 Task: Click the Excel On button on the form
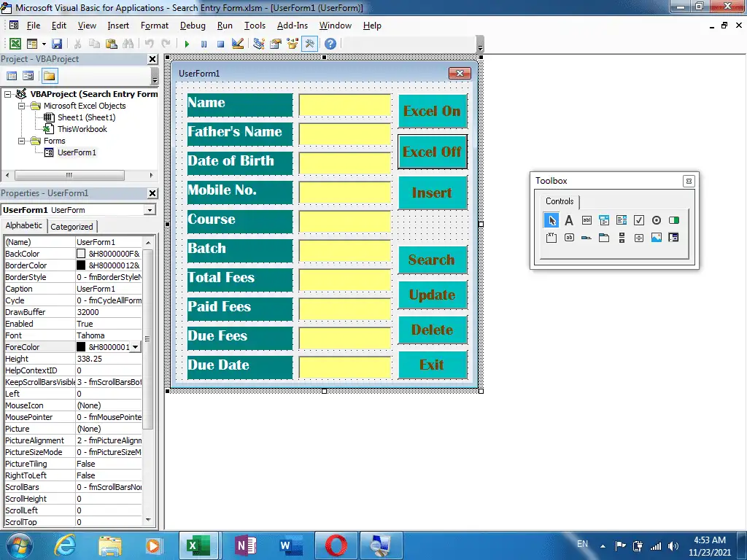point(433,111)
